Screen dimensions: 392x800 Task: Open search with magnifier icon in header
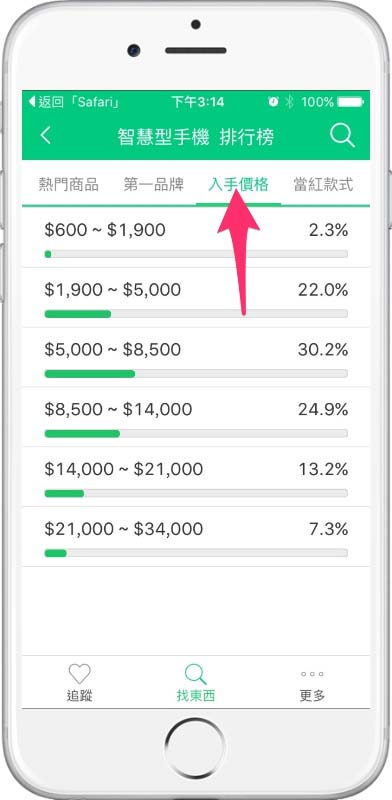342,136
